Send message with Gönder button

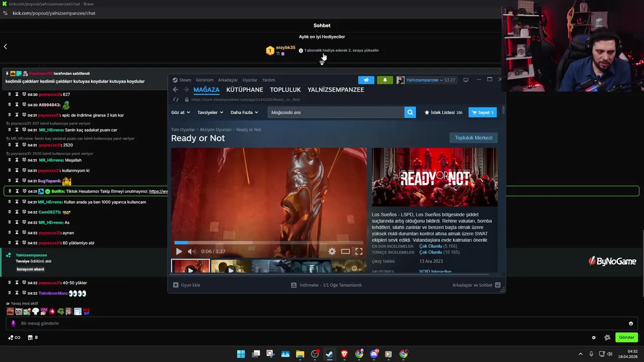626,337
